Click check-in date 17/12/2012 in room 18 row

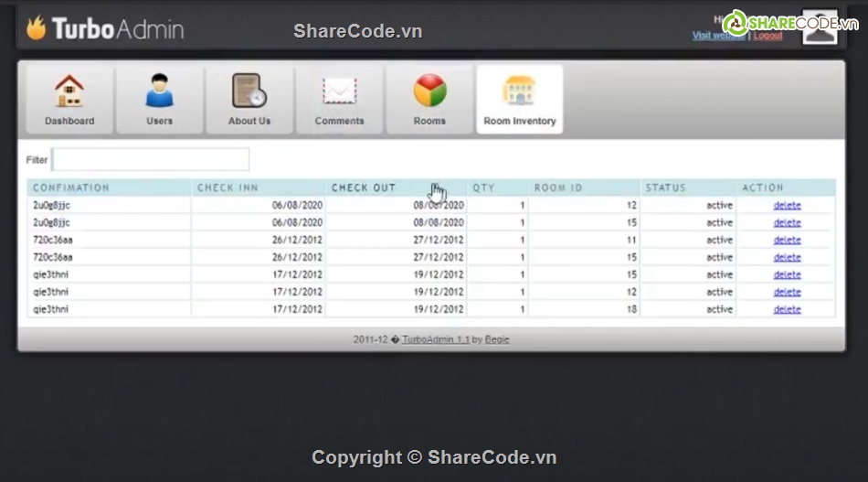click(297, 309)
